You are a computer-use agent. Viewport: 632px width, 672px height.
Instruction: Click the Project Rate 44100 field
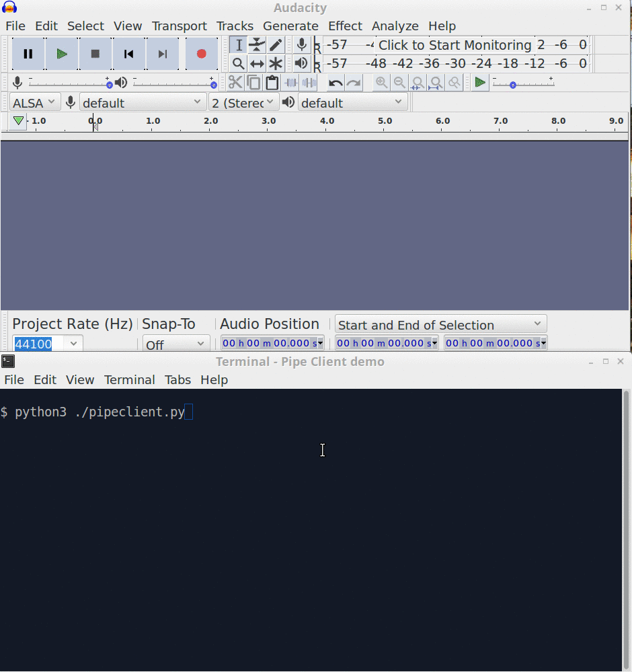[38, 344]
